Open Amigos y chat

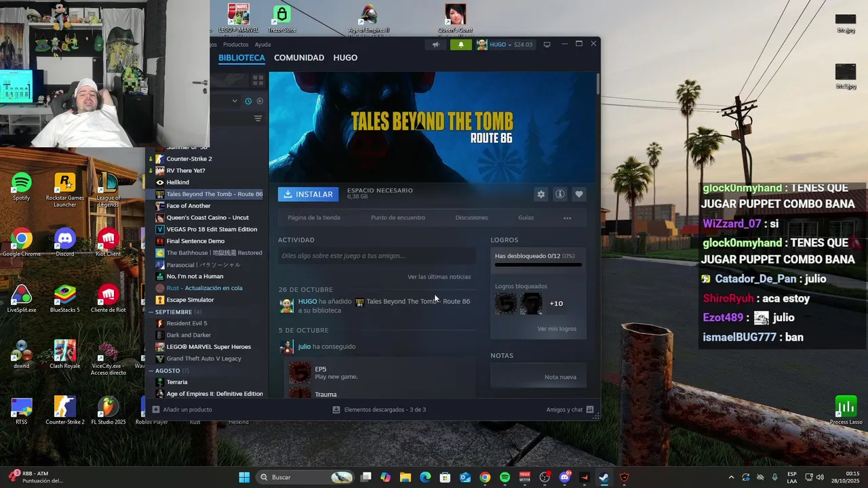pos(570,410)
